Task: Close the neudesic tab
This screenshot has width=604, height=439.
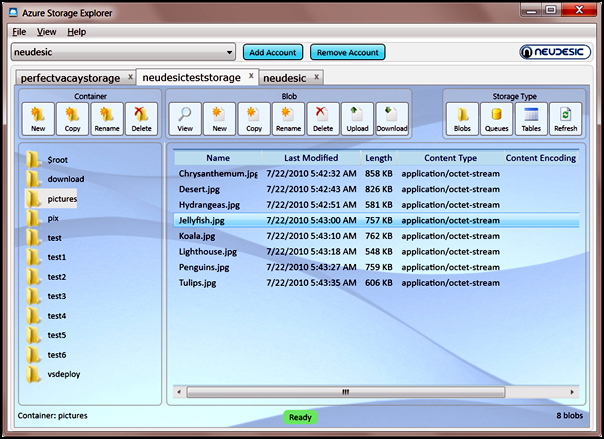Action: click(x=316, y=77)
